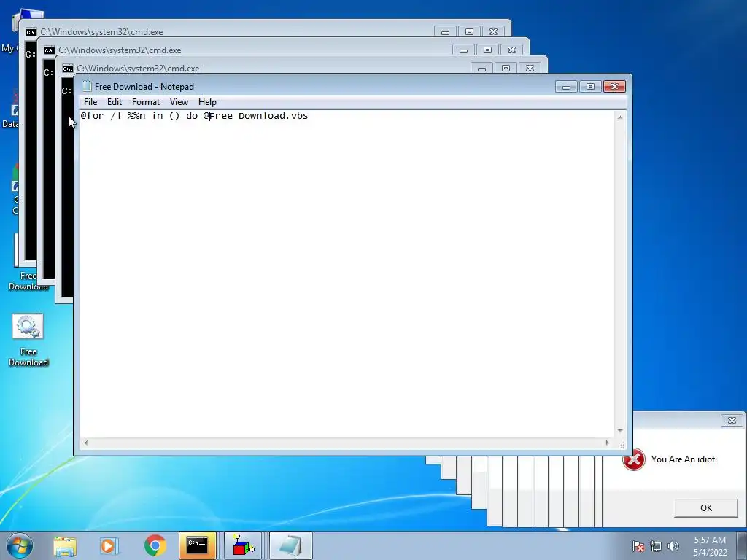The image size is (747, 560).
Task: Switch to cmd.exe windows on the taskbar
Action: [197, 545]
